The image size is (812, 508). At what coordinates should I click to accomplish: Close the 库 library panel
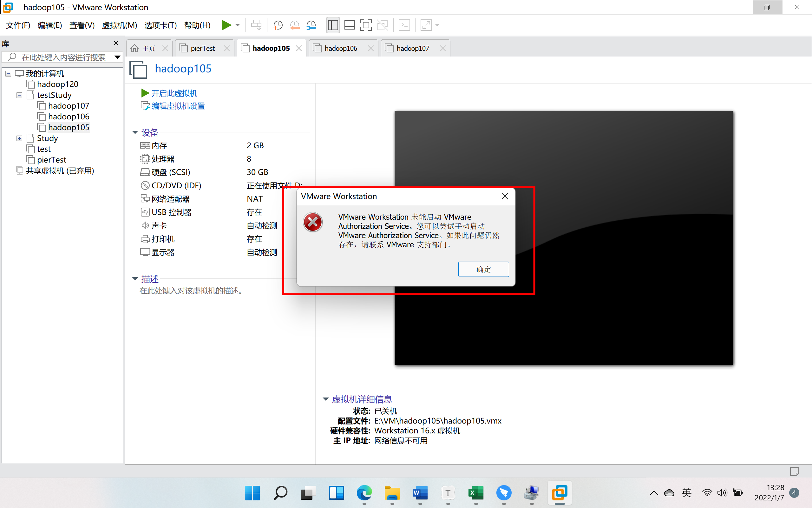coord(116,43)
